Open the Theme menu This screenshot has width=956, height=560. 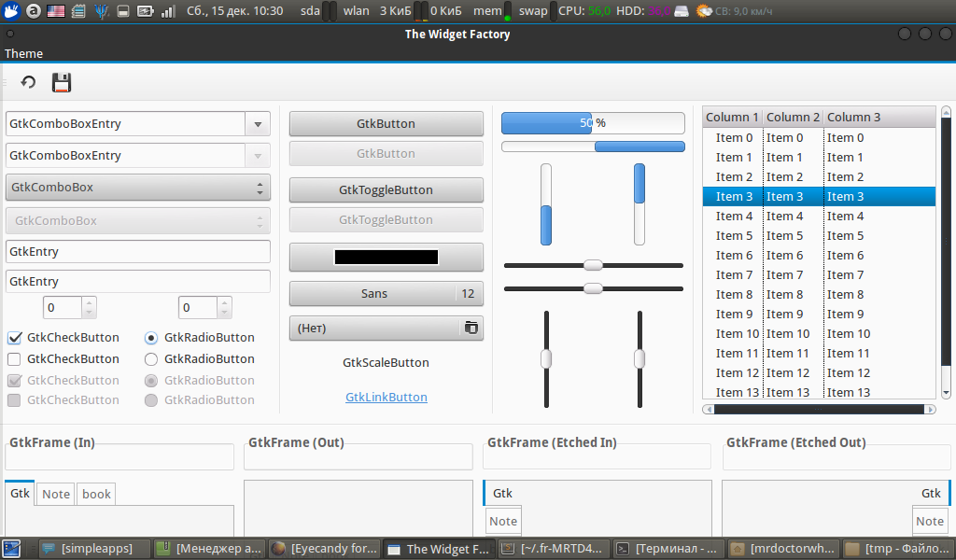(x=23, y=53)
